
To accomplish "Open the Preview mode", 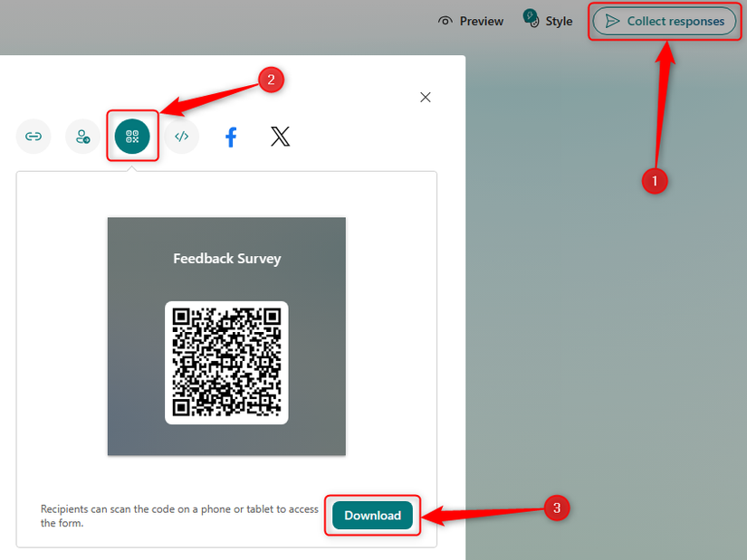I will (x=471, y=21).
